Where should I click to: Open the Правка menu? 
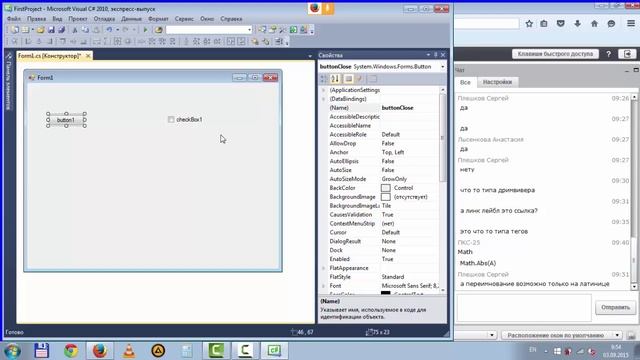tap(36, 19)
